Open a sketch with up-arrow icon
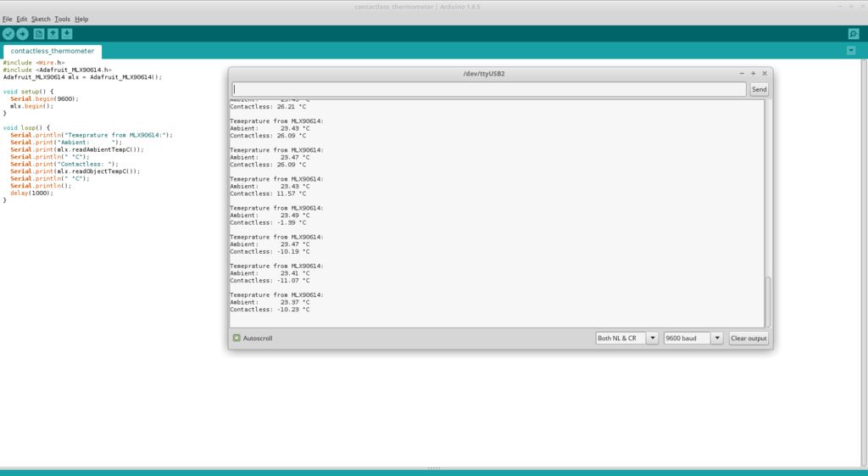 coord(53,34)
